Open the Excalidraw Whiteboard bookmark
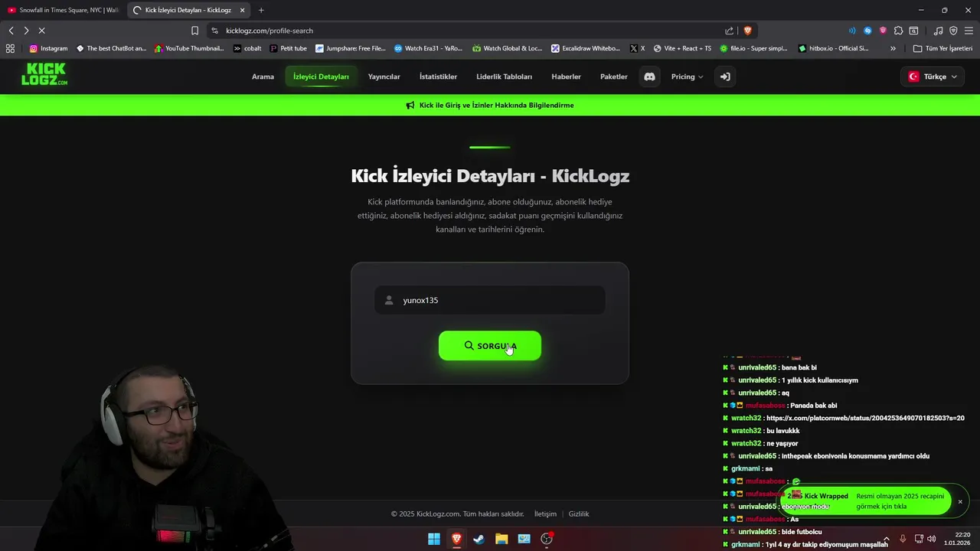Viewport: 980px width, 551px height. (586, 48)
